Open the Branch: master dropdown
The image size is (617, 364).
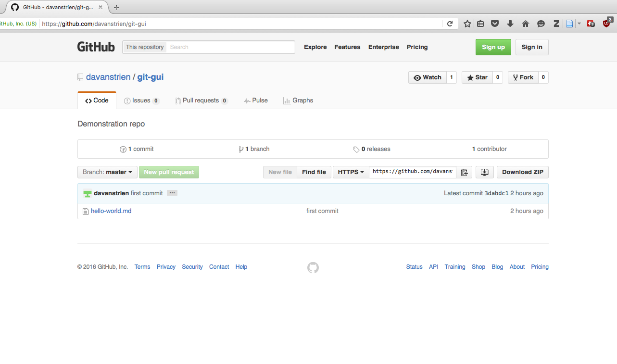[x=107, y=172]
